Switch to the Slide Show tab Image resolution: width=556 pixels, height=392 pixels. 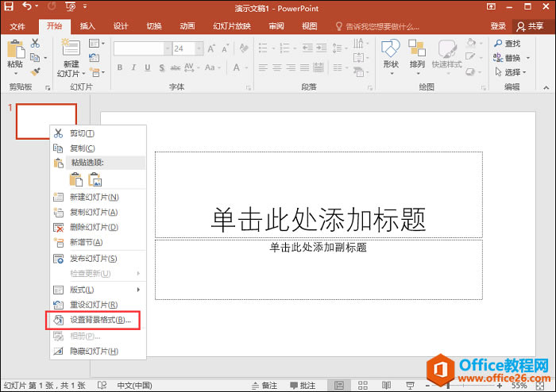click(x=232, y=26)
